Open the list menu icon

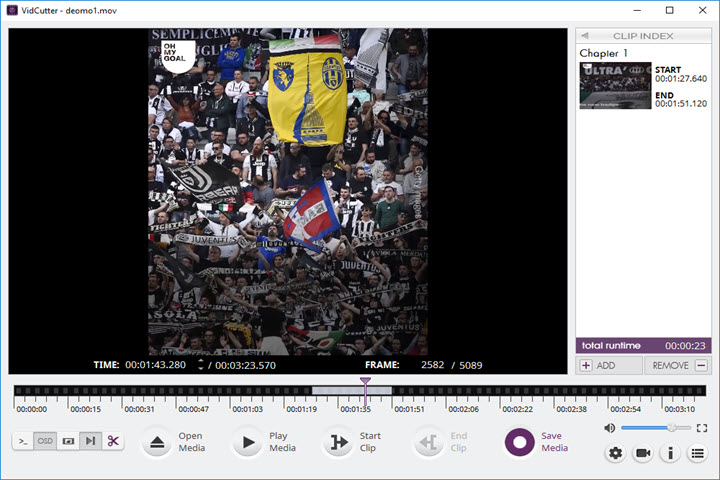[x=698, y=453]
